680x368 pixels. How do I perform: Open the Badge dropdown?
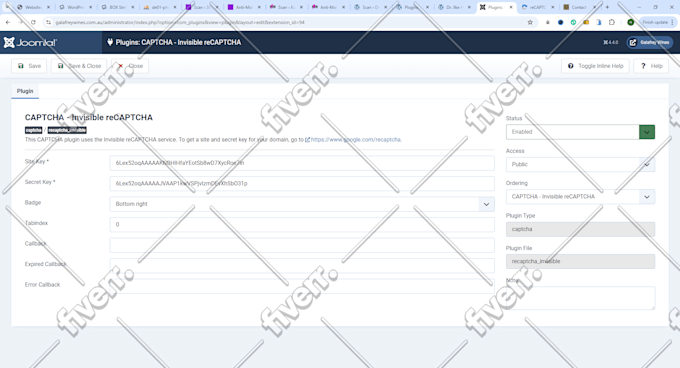(302, 204)
